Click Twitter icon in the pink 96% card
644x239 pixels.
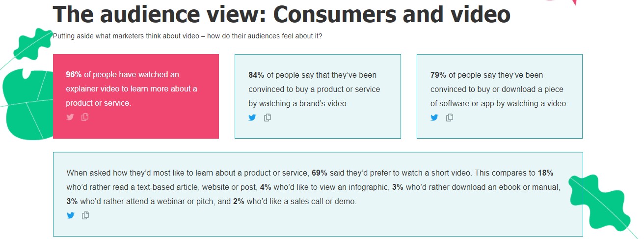point(70,117)
